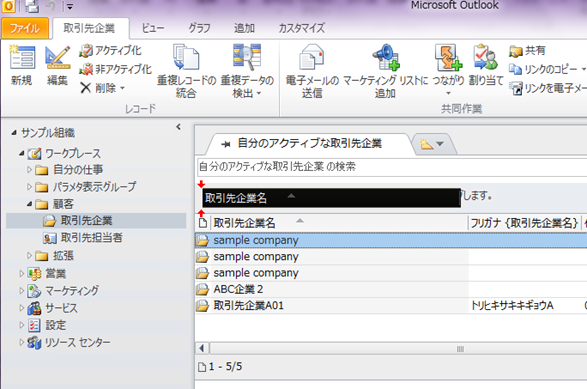
Task: Collapse the navigation pane with chevron
Action: coord(178,127)
